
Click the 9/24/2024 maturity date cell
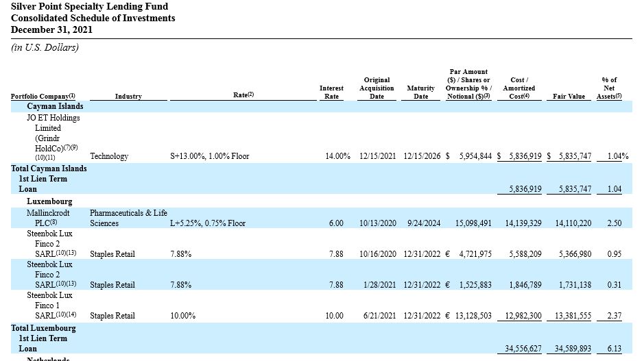(x=420, y=223)
